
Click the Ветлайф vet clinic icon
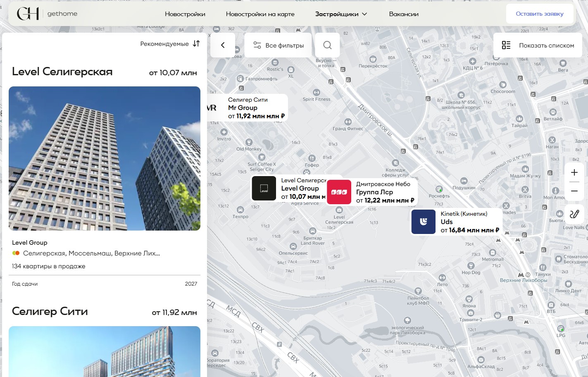[x=553, y=112]
